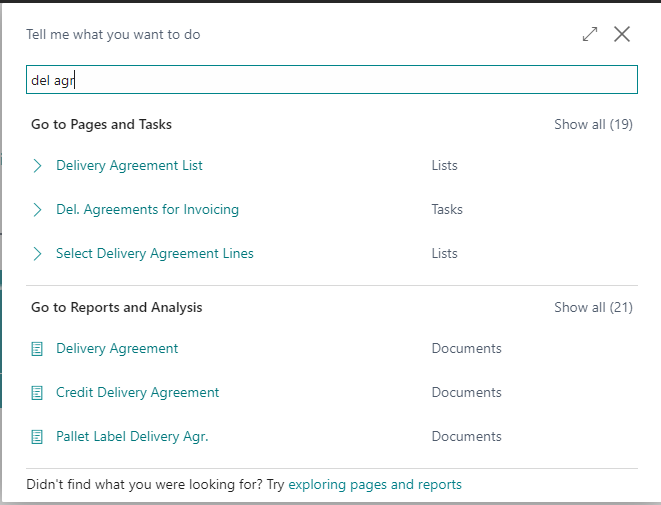
Task: Click chevron icon beside Delivery Agreement List
Action: click(38, 166)
